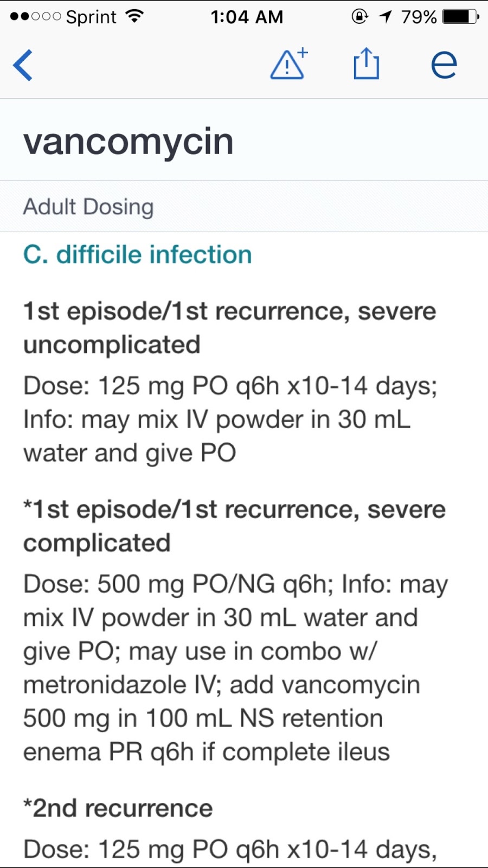Tap the Sprint carrier label
This screenshot has width=488, height=868.
[x=91, y=17]
